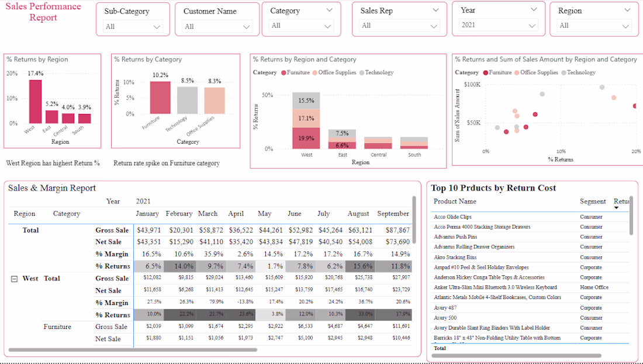
Task: Click the Top 10 Prducts by Return Cost title
Action: (493, 188)
